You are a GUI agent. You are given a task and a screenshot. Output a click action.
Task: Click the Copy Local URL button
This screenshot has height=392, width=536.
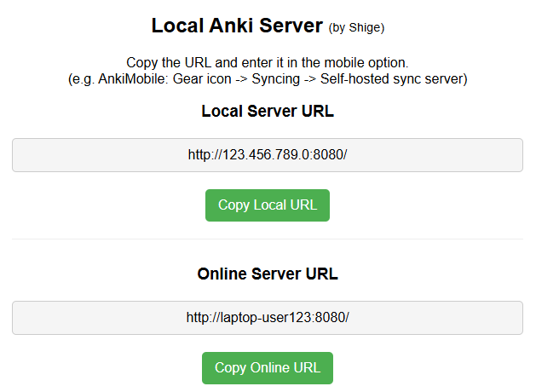tap(267, 205)
